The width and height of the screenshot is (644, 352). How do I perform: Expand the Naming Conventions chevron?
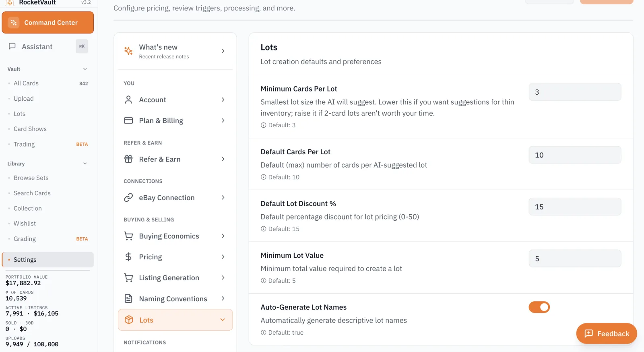(223, 298)
